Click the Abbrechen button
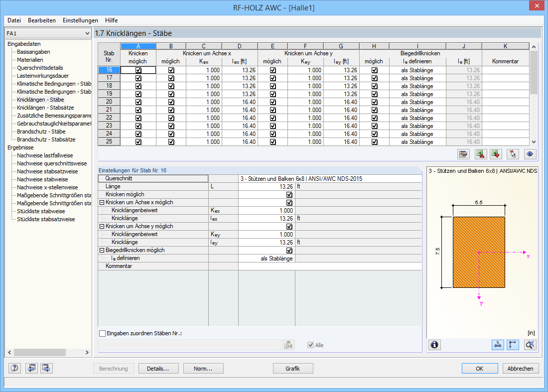Image resolution: width=548 pixels, height=392 pixels. [x=521, y=368]
